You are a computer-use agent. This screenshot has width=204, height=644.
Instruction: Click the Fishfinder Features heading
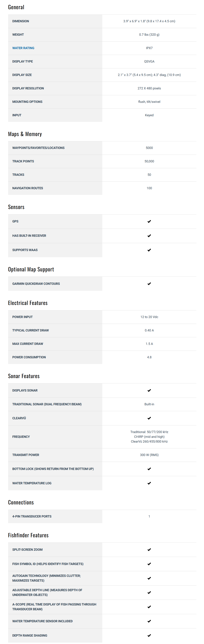28,535
